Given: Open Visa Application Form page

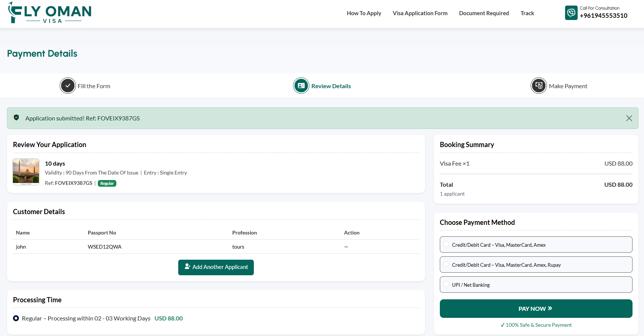Looking at the screenshot, I should 420,13.
